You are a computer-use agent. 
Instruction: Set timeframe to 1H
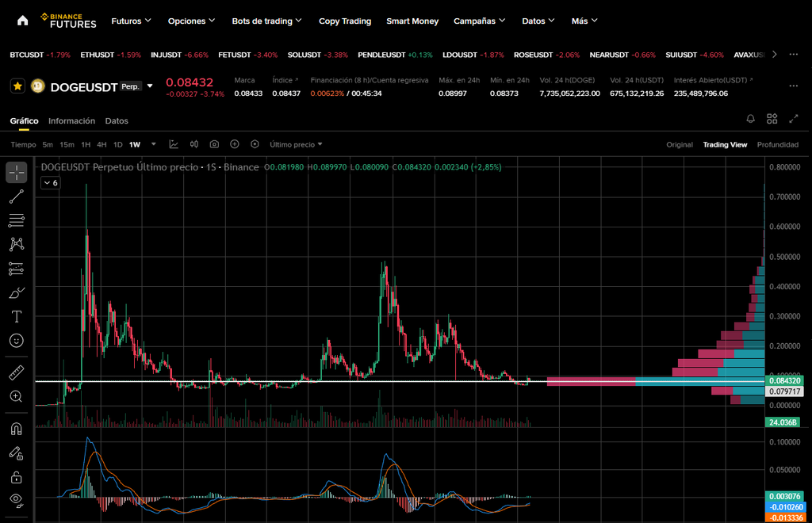(86, 144)
